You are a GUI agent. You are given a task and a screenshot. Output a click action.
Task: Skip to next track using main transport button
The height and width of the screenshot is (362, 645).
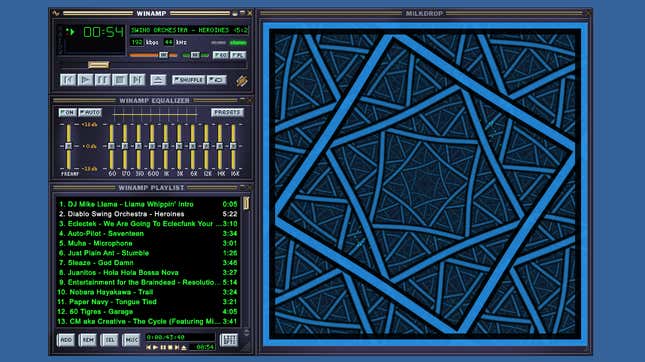tap(137, 79)
